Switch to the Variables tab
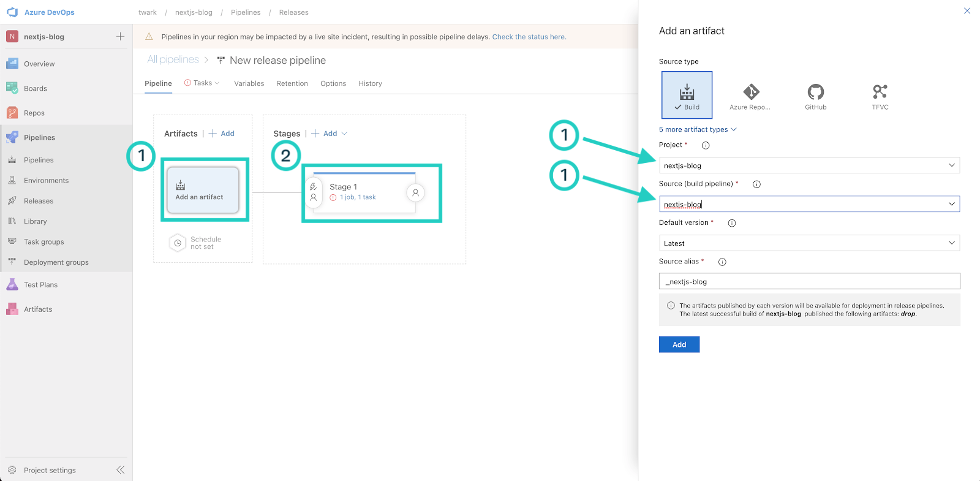Image resolution: width=980 pixels, height=481 pixels. 249,83
